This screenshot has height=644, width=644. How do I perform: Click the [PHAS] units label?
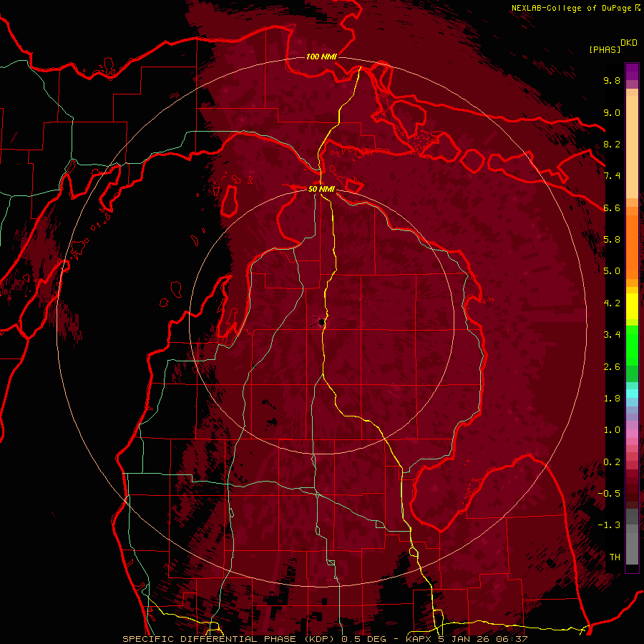point(605,50)
